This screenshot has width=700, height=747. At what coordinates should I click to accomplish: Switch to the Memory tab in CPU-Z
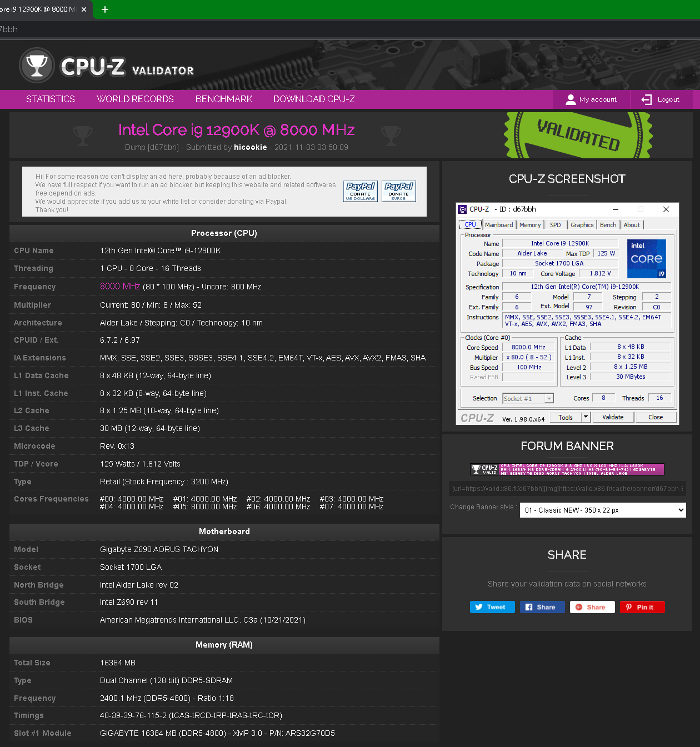[x=529, y=225]
